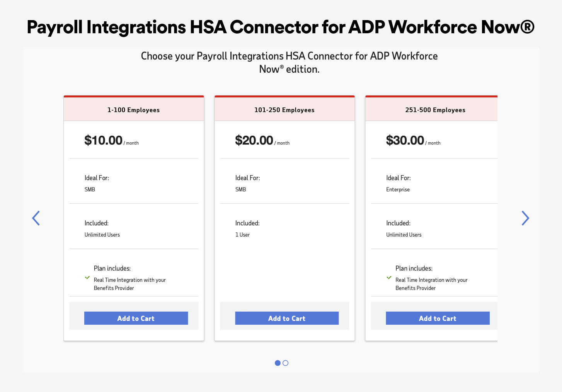Activate the unfilled carousel indicator dot
The image size is (562, 392).
coord(285,363)
